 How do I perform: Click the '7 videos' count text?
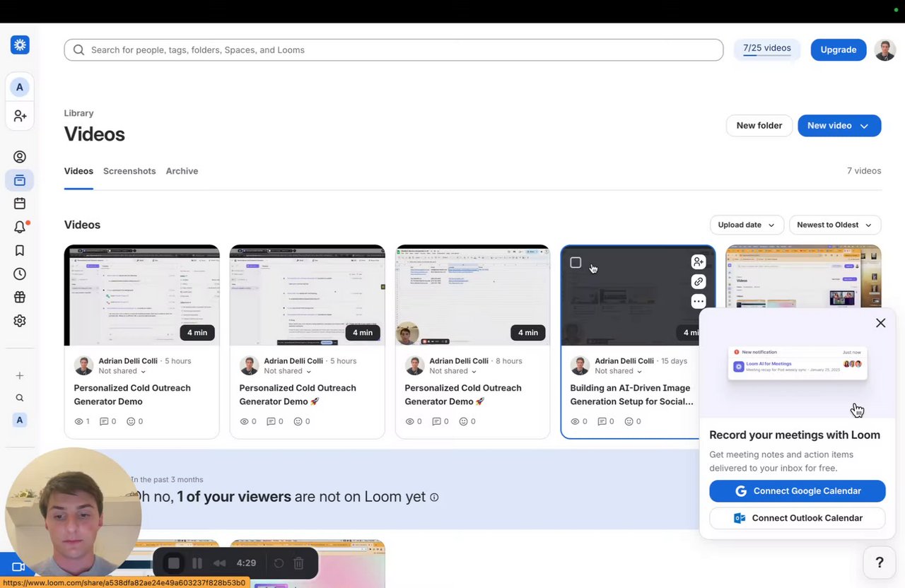pyautogui.click(x=864, y=171)
